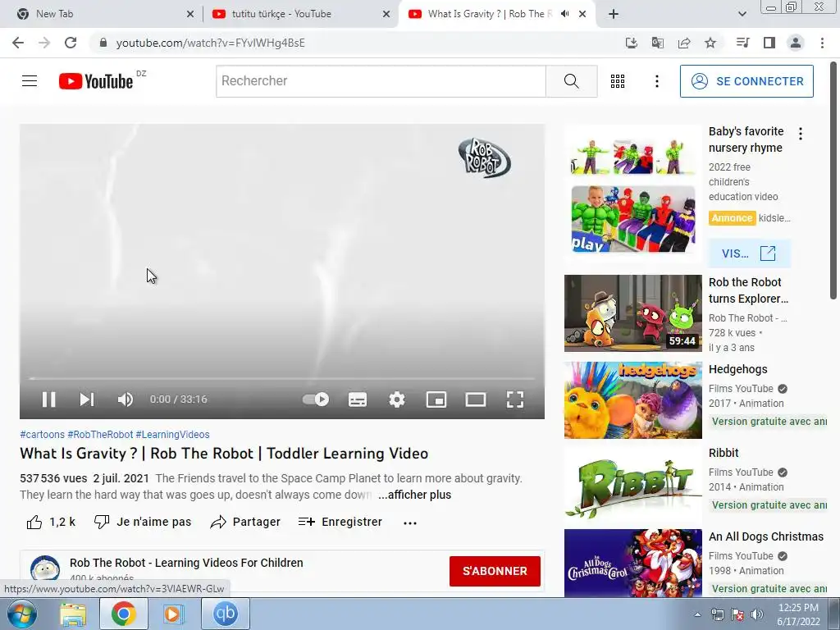Open ad options menu for Baby's favorite
Viewport: 840px width, 630px height.
coord(801,134)
